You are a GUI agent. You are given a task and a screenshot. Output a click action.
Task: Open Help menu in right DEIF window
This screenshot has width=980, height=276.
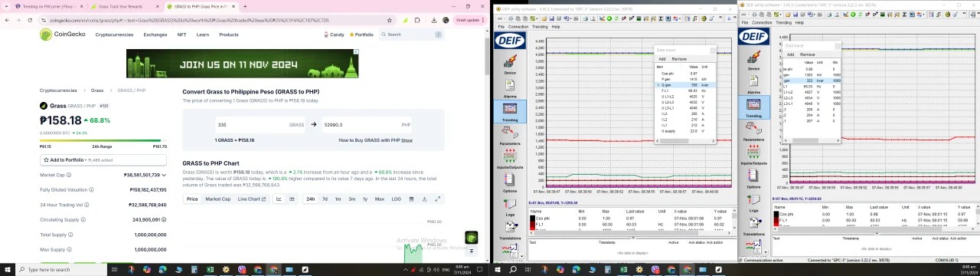[x=799, y=22]
